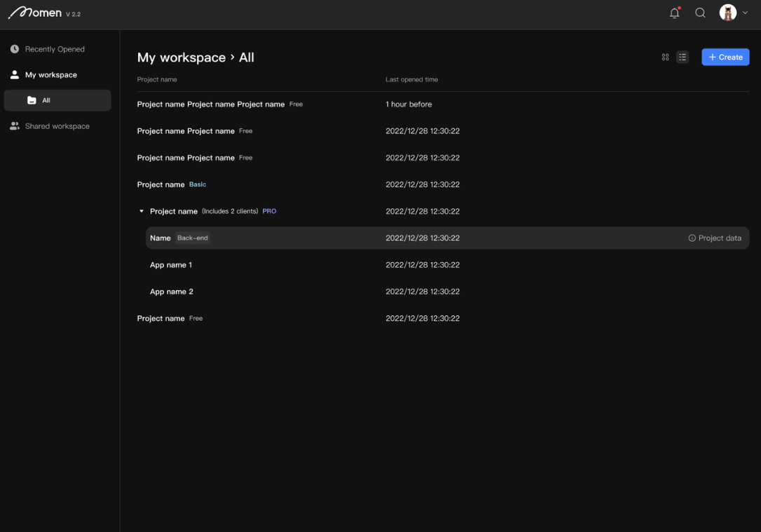
Task: Click the Recently Opened clock icon
Action: point(15,49)
